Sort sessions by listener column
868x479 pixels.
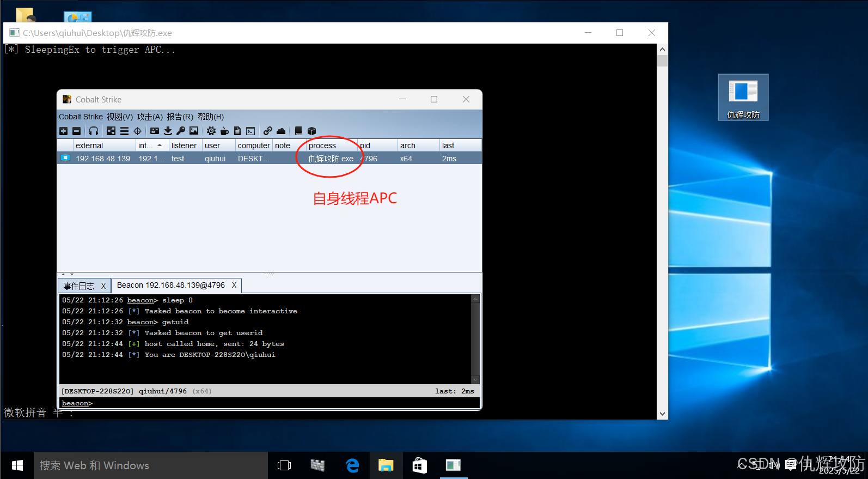[x=186, y=145]
